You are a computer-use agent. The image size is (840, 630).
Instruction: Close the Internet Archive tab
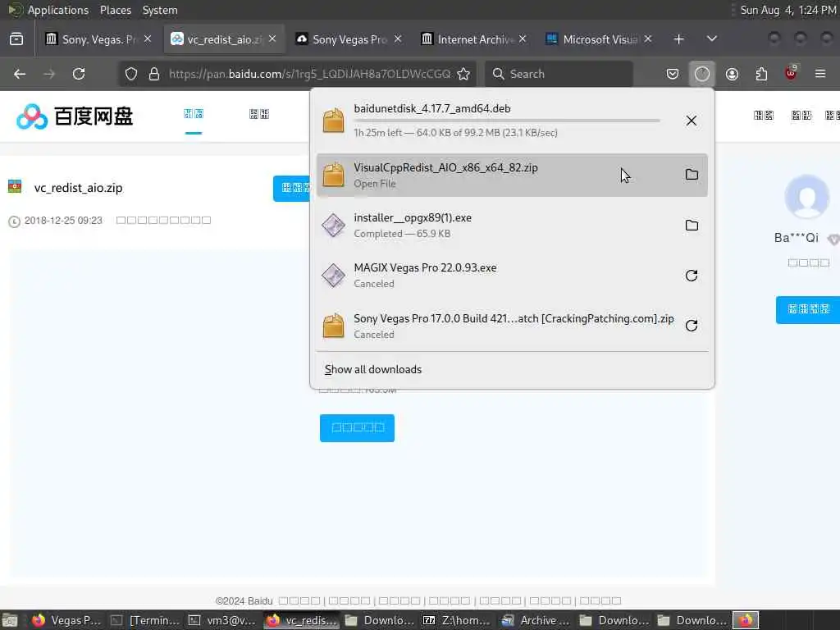click(523, 39)
